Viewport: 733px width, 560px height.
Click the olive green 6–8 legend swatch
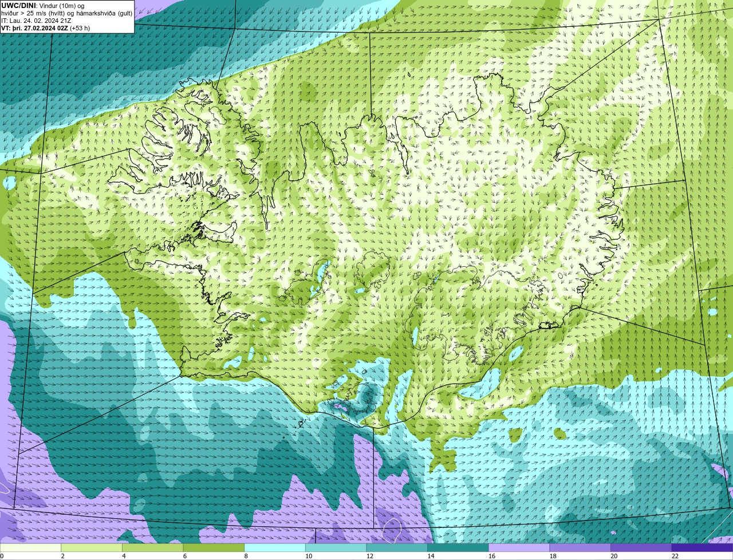coord(214,547)
